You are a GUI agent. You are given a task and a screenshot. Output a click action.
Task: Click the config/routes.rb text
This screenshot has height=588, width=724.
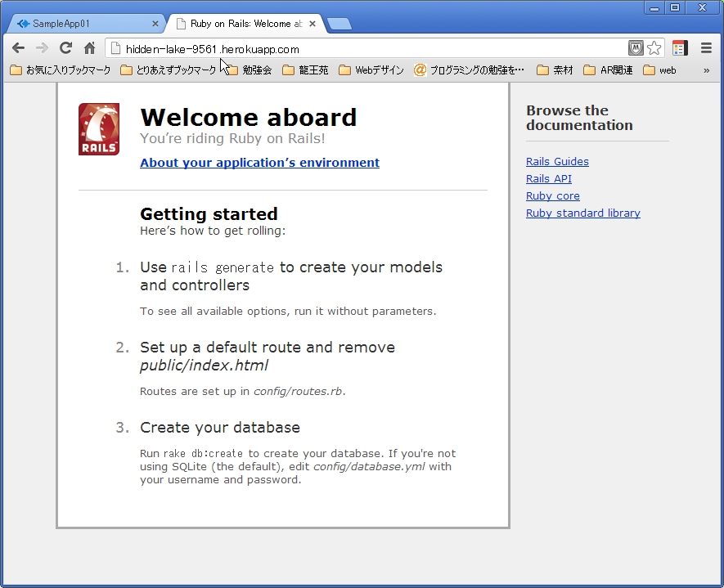coord(298,392)
